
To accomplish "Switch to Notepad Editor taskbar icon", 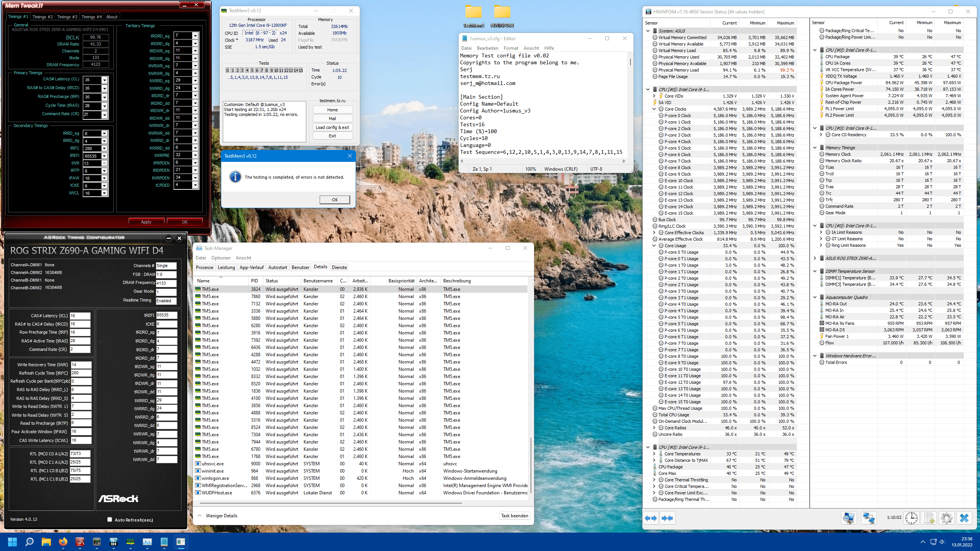I will click(x=164, y=542).
